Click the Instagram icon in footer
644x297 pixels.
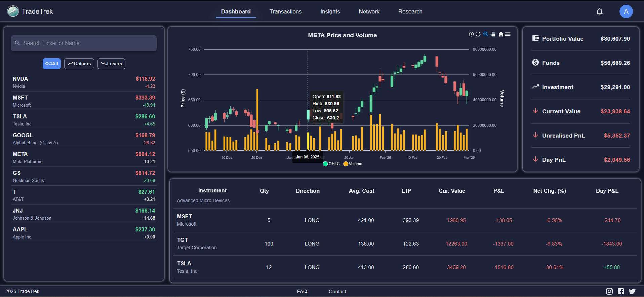pos(609,291)
